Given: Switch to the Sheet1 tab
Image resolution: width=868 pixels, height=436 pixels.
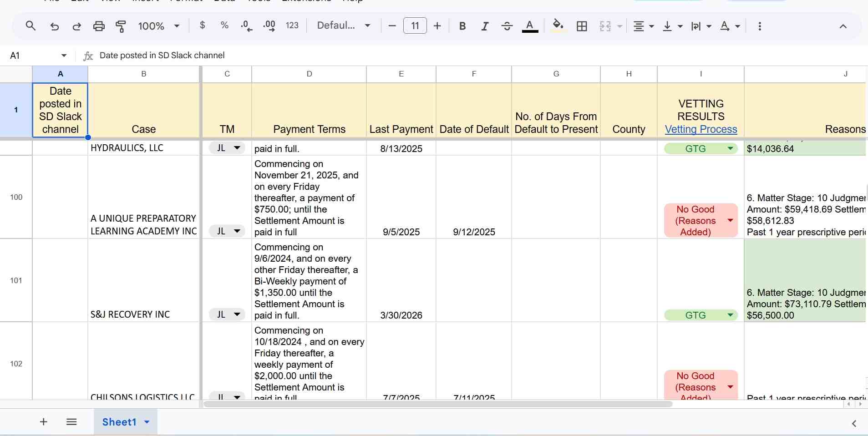Looking at the screenshot, I should 119,422.
